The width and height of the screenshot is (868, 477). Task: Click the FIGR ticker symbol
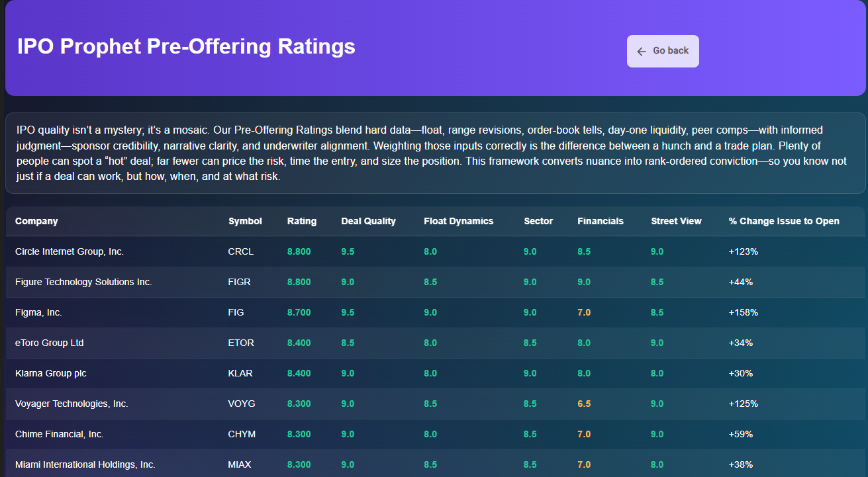pos(241,282)
